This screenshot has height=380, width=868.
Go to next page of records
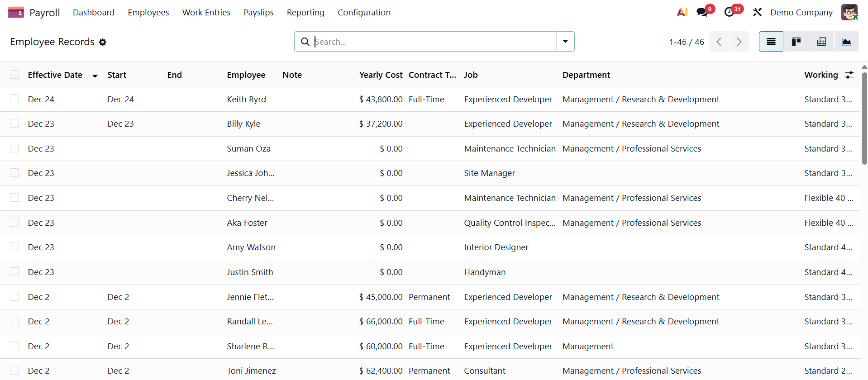[739, 42]
